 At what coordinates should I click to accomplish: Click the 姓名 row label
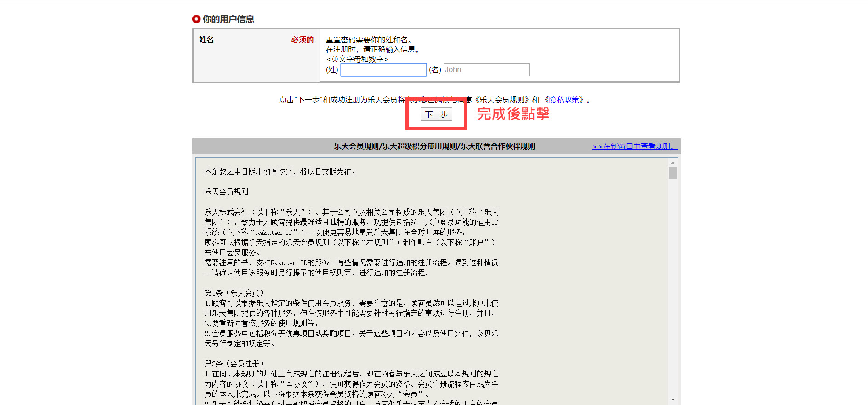206,40
